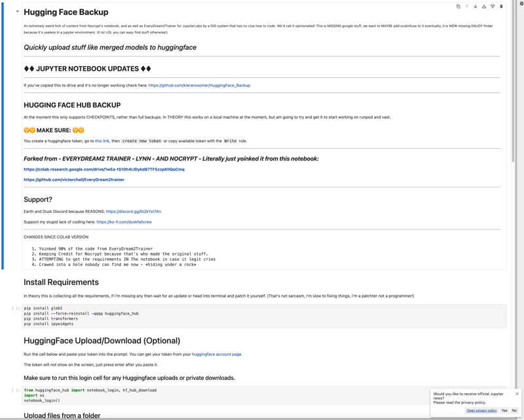524x420 pixels.
Task: Click the prompt of the pip install cell
Action: click(x=16, y=309)
